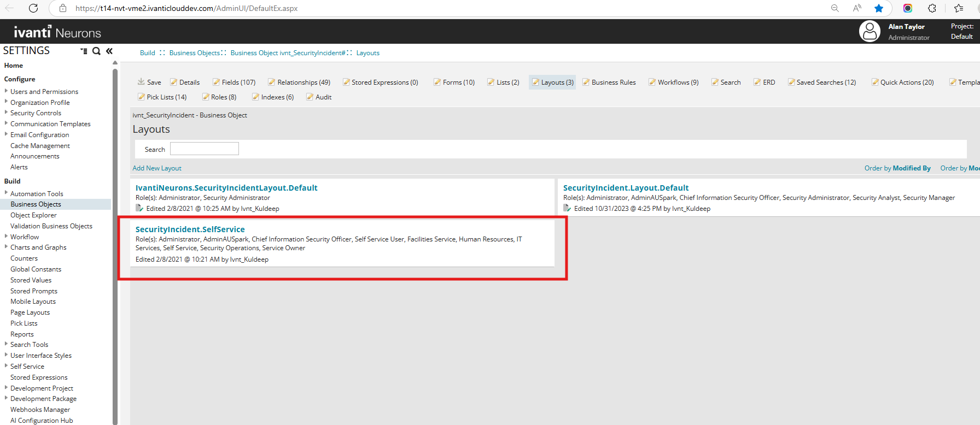Open the Quick Actions (20) tab
The height and width of the screenshot is (425, 980).
point(903,82)
